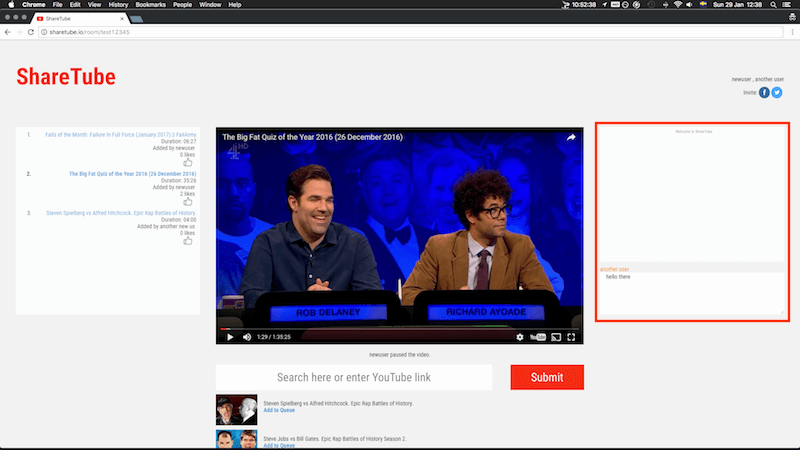The image size is (800, 450).
Task: Select The Big Fat Quiz queue title
Action: (x=133, y=174)
